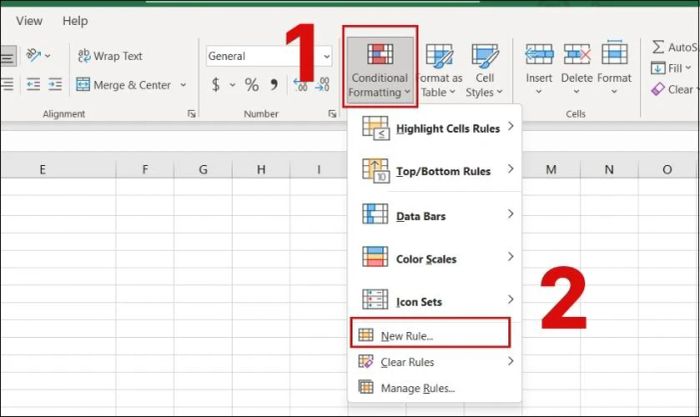
Task: Open Data Bars submenu
Action: point(434,215)
